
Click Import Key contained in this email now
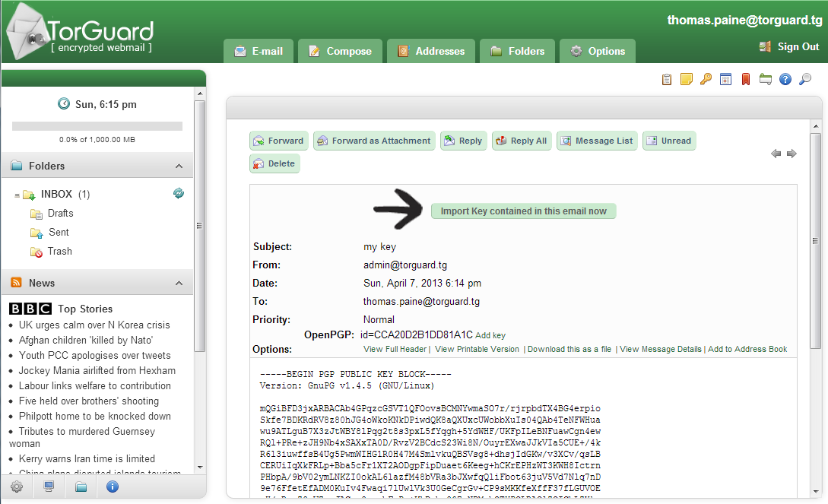click(523, 211)
